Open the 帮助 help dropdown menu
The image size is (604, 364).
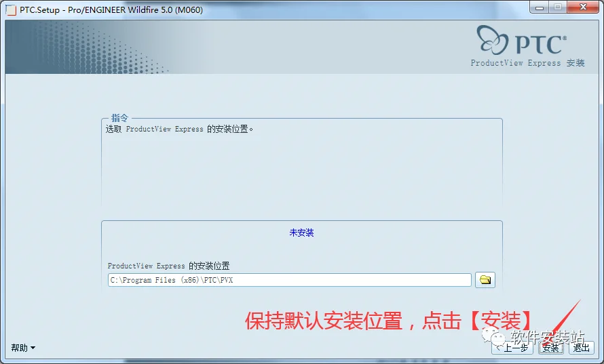[22, 348]
